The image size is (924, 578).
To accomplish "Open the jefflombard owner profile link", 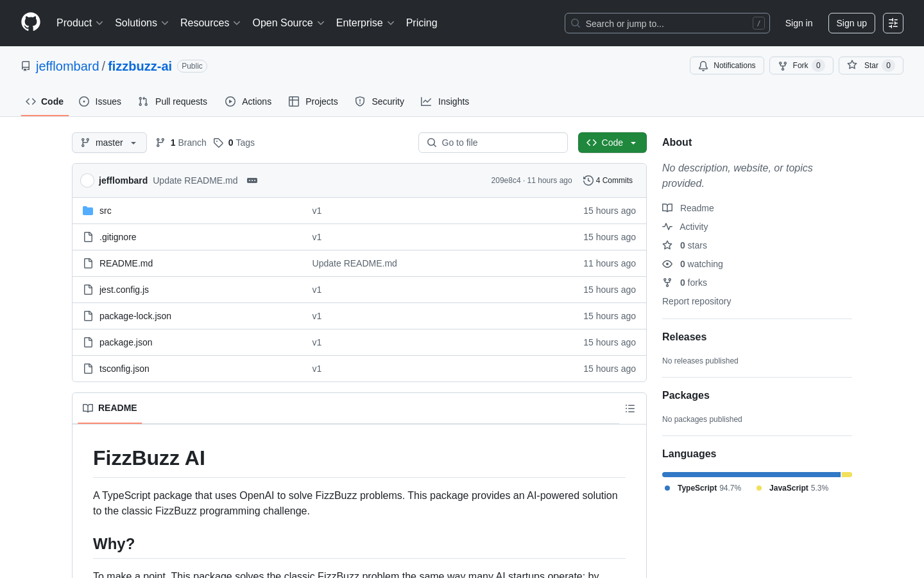I will [x=67, y=66].
